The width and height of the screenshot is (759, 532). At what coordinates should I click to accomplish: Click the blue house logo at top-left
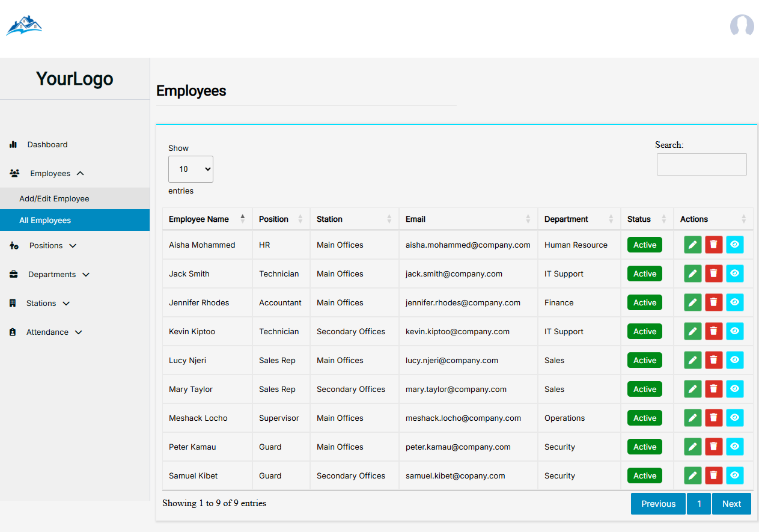click(x=24, y=26)
